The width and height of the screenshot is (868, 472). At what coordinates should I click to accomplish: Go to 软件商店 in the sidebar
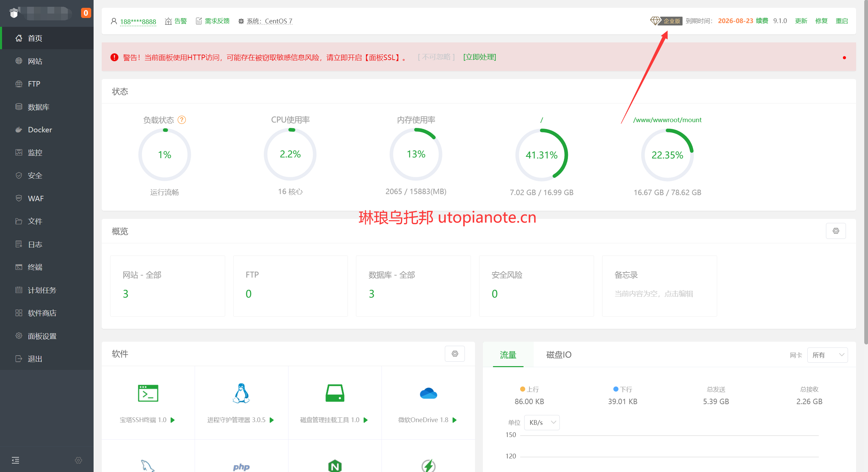[42, 313]
